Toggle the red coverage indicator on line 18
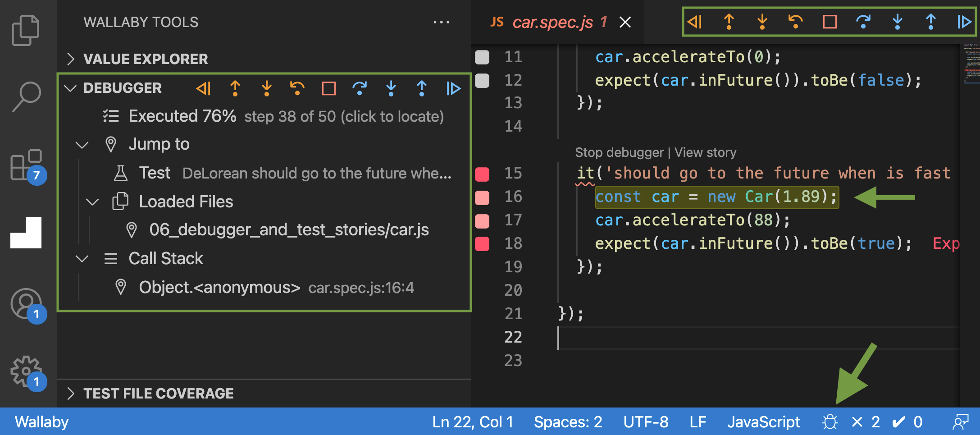Image resolution: width=980 pixels, height=435 pixels. point(482,244)
